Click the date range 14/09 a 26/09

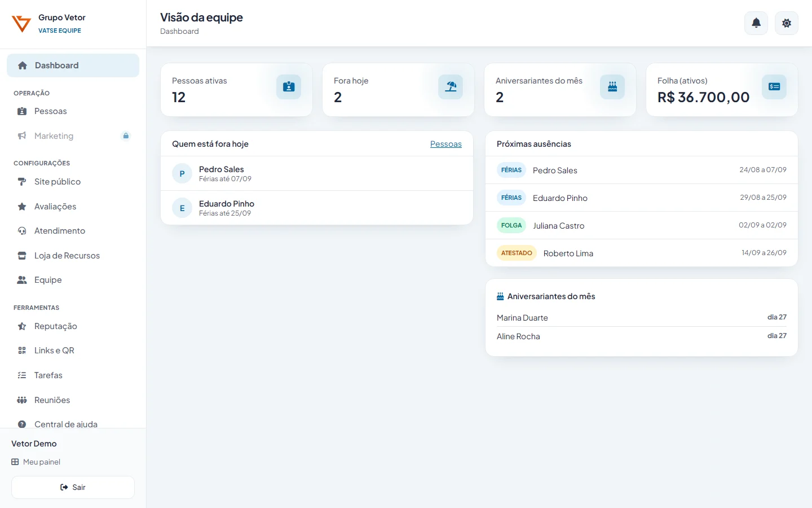[x=764, y=253]
